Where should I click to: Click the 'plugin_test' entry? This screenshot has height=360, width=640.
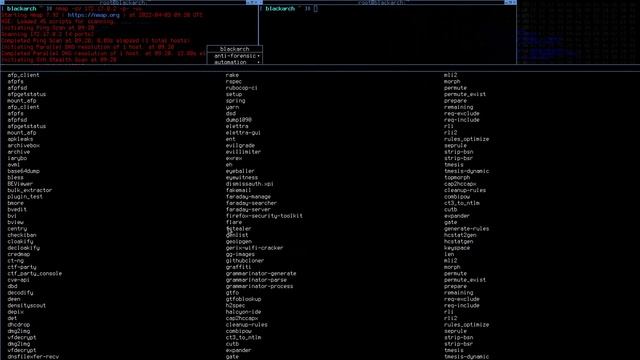point(25,197)
